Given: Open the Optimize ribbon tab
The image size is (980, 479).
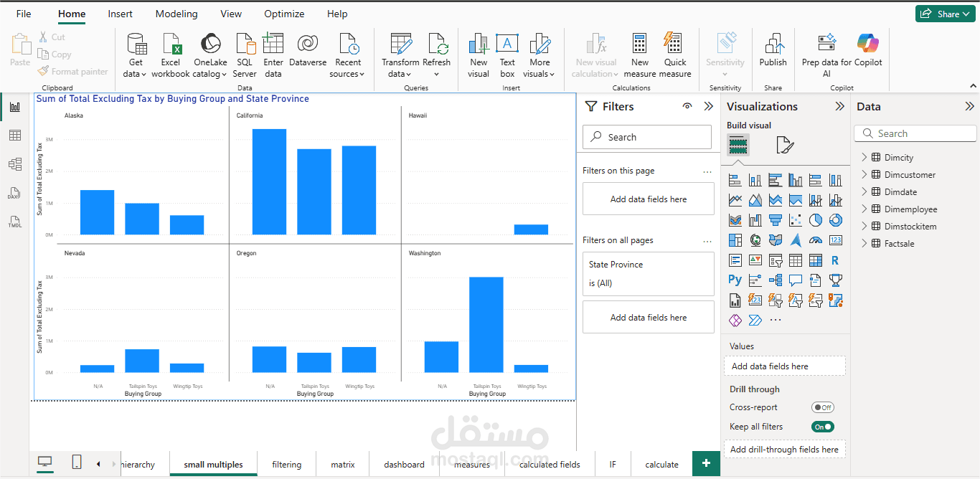Looking at the screenshot, I should click(284, 14).
